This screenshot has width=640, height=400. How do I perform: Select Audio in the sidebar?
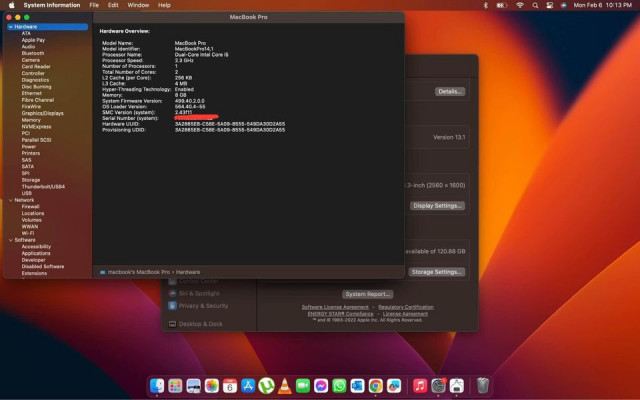[x=28, y=47]
